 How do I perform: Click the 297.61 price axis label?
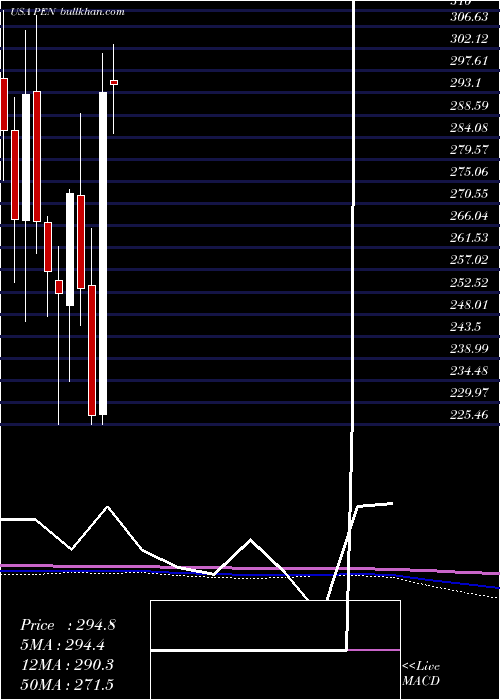[x=469, y=61]
